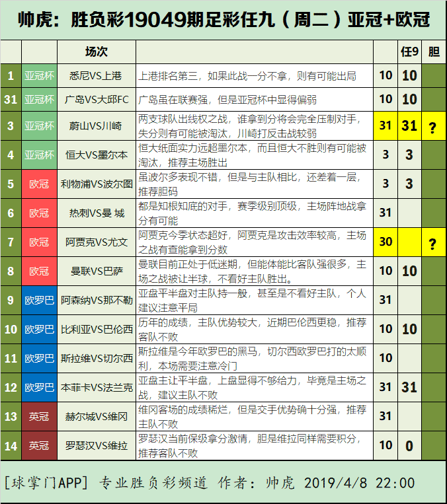Click match cell 曼联VS巴萨
This screenshot has width=447, height=504.
[97, 271]
